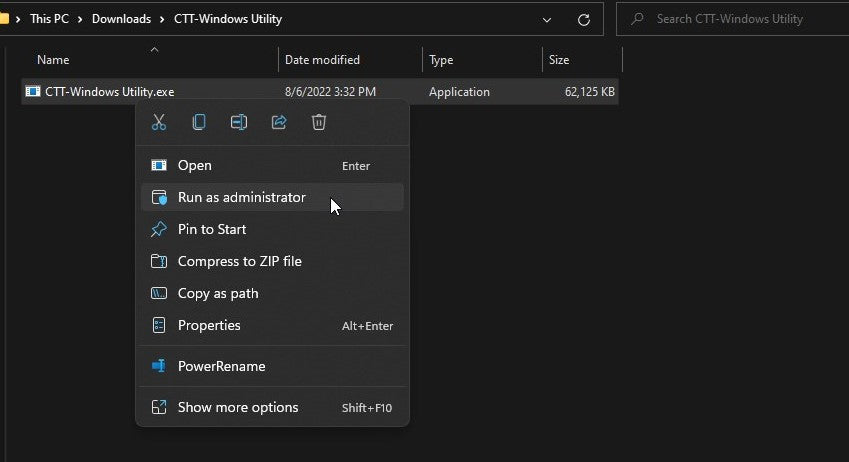
Task: Launch PowerRename from the context menu
Action: 221,366
